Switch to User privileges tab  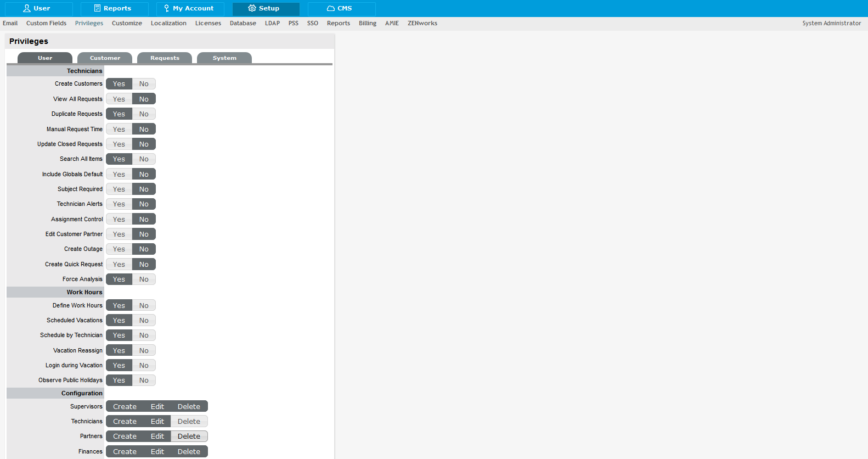point(45,58)
